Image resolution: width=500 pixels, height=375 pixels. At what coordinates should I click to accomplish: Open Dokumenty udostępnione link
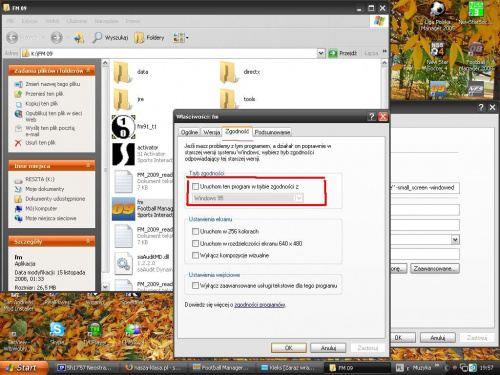[x=55, y=199]
